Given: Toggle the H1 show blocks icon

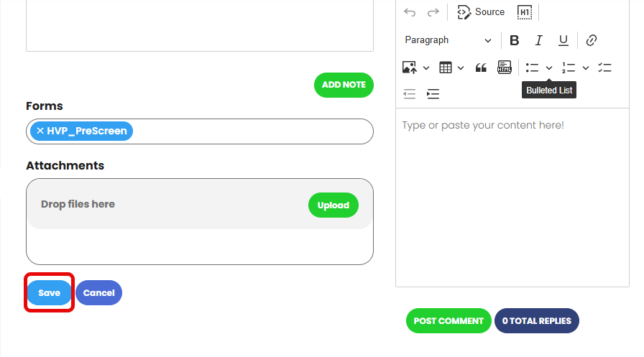Looking at the screenshot, I should (x=525, y=12).
